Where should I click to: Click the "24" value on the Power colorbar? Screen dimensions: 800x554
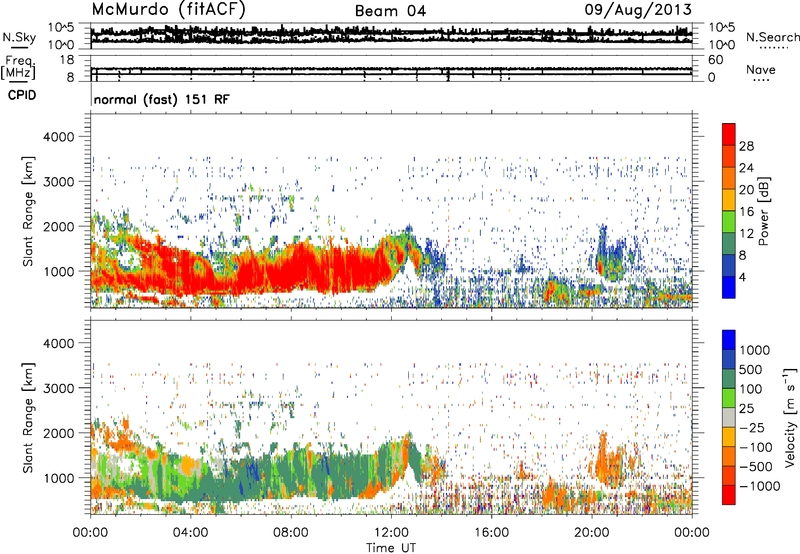point(746,168)
